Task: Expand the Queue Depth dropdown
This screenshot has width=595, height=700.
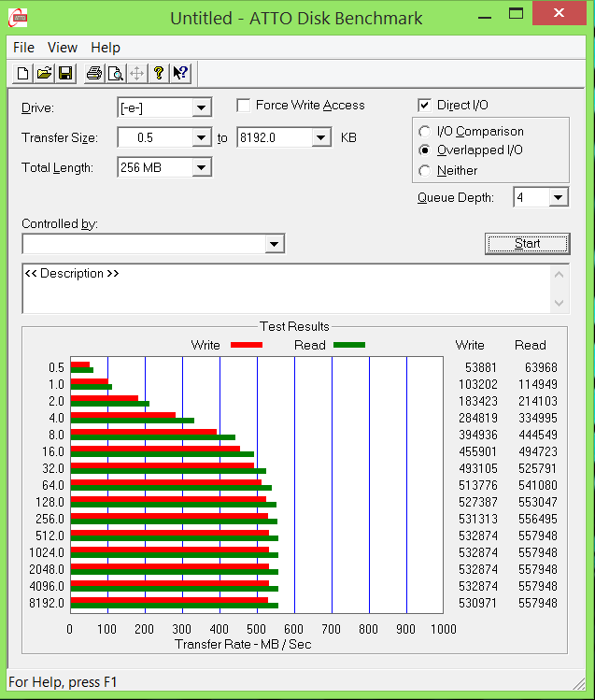Action: coord(558,197)
